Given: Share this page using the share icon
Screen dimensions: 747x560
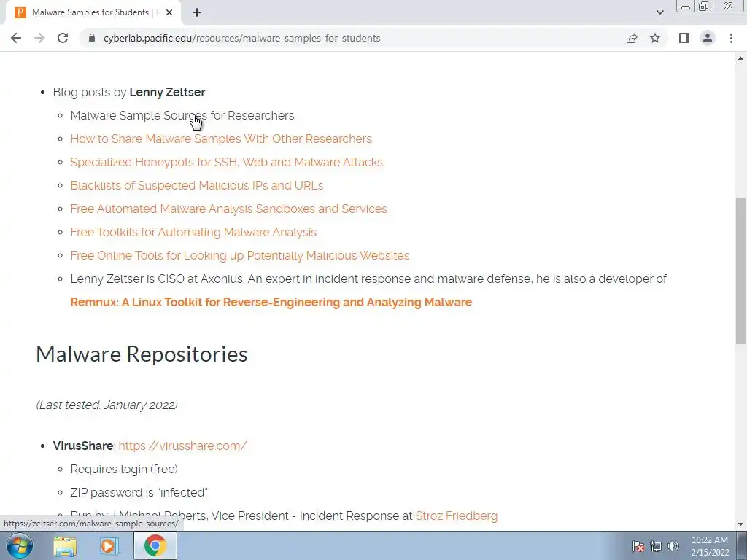Looking at the screenshot, I should pos(632,38).
